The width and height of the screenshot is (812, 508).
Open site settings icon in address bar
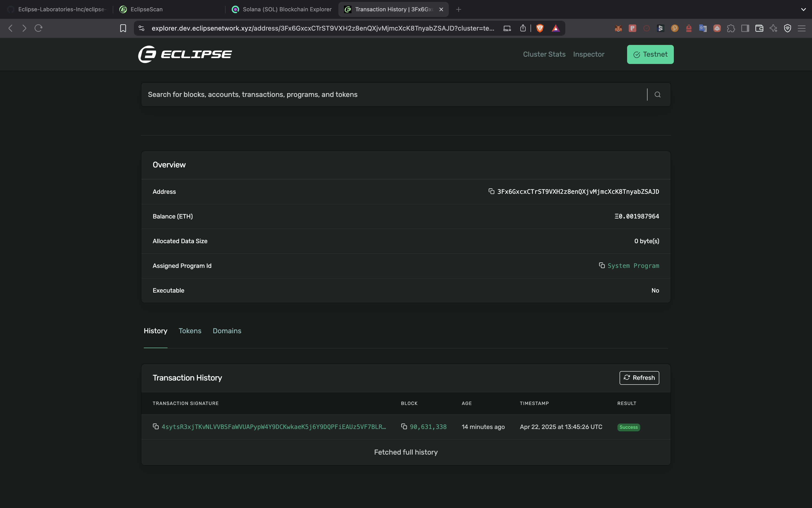[x=142, y=28]
